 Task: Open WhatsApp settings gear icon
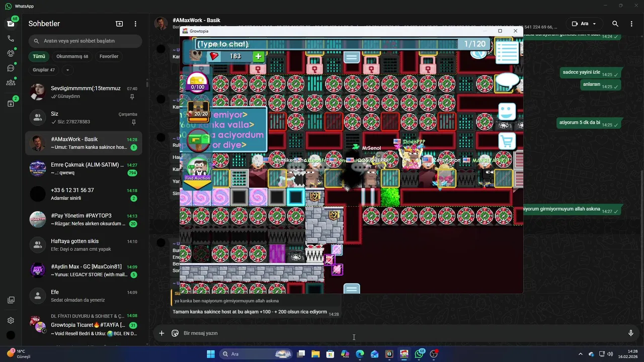click(11, 320)
